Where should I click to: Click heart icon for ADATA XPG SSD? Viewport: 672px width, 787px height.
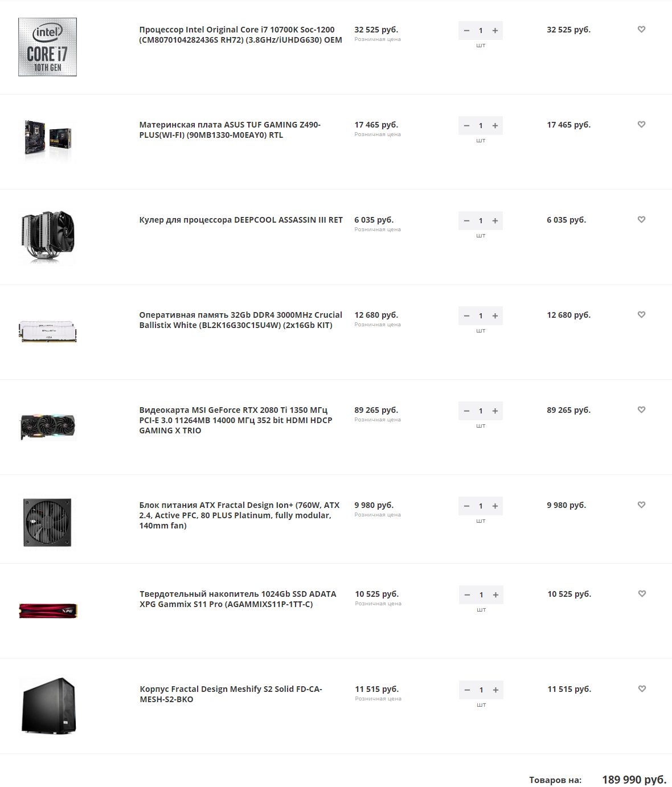642,594
